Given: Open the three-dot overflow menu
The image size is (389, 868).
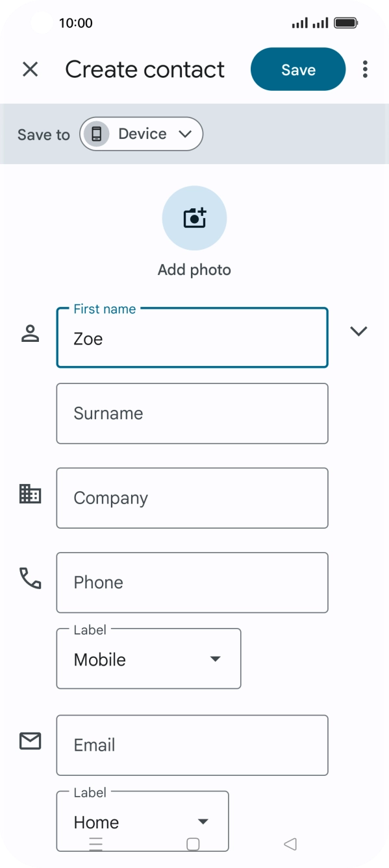Looking at the screenshot, I should [x=366, y=69].
